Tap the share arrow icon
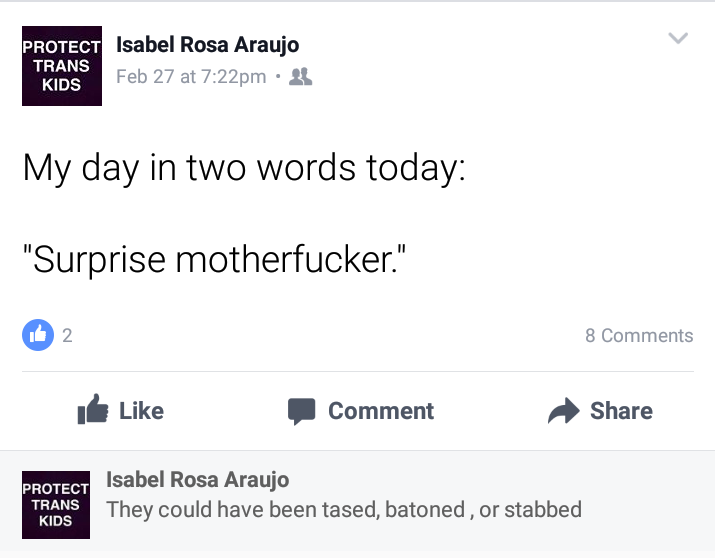Image resolution: width=715 pixels, height=558 pixels. 564,411
